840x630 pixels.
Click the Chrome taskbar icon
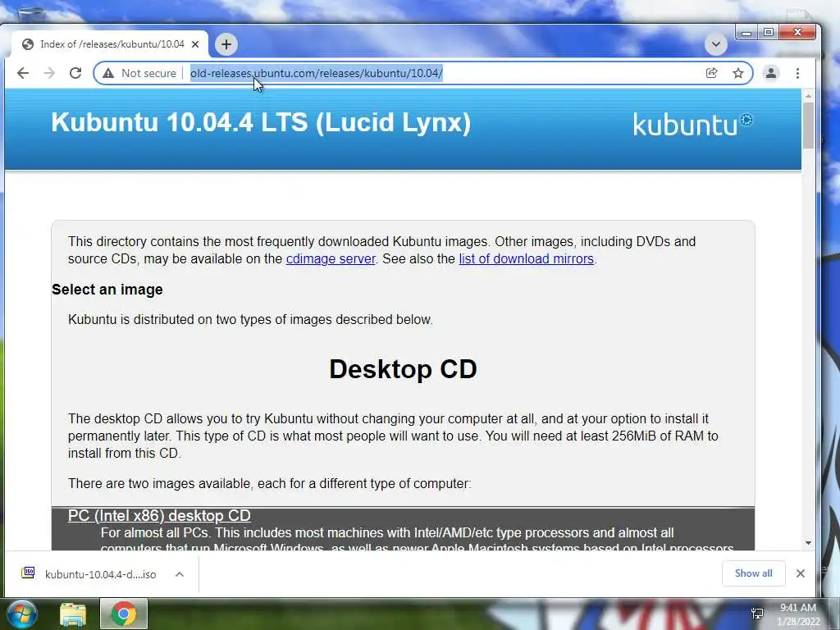point(124,614)
